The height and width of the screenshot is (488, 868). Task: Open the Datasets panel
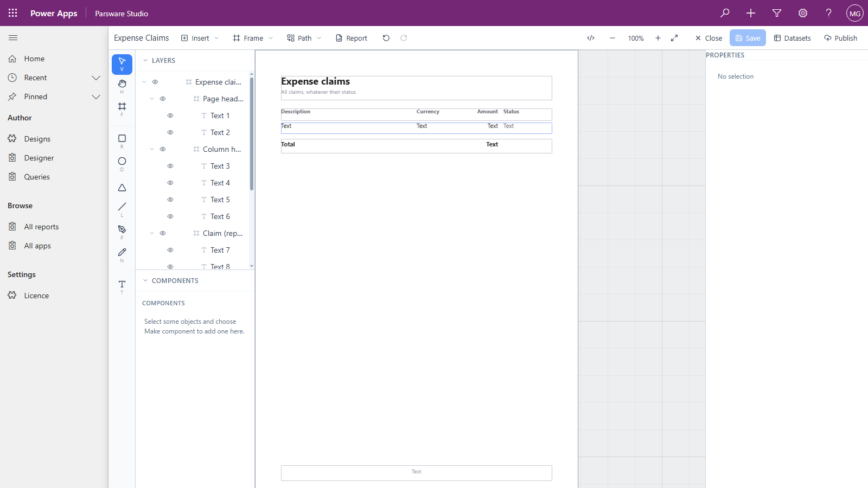(x=792, y=38)
